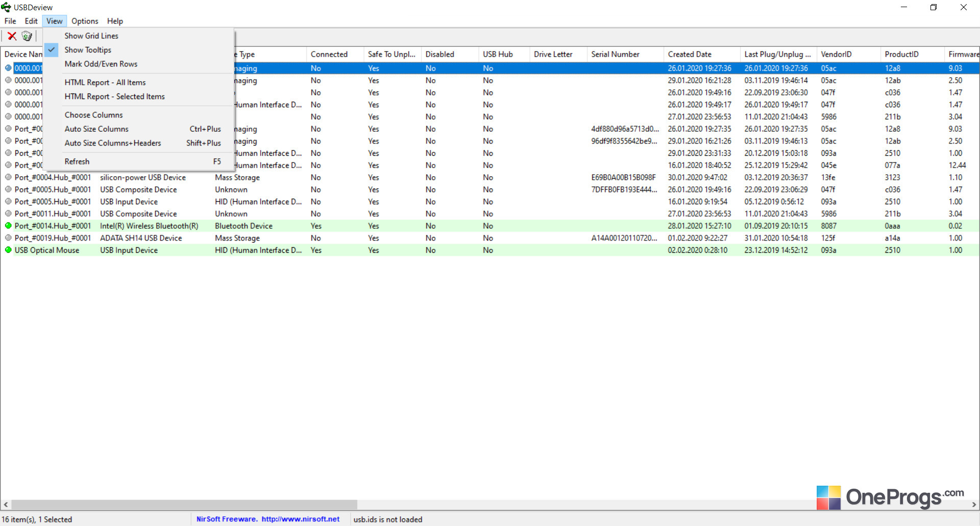Screen dimensions: 980x526
Task: Click last plug date 31.01.2020 10:54:18
Action: coord(776,237)
